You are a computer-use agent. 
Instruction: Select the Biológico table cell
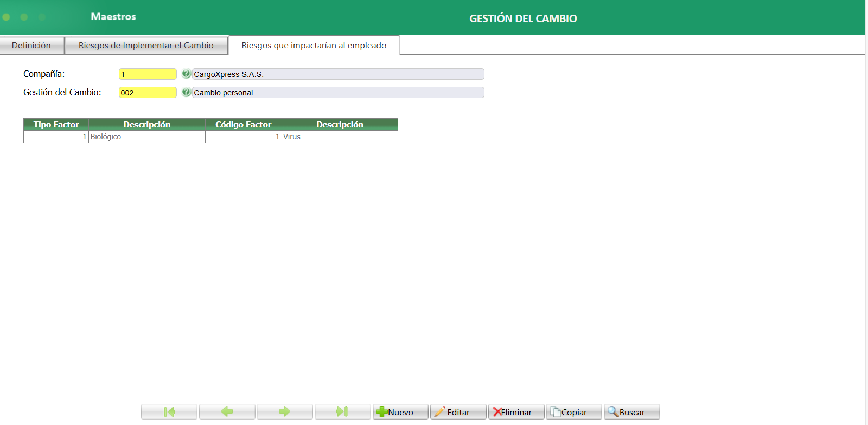coord(147,137)
